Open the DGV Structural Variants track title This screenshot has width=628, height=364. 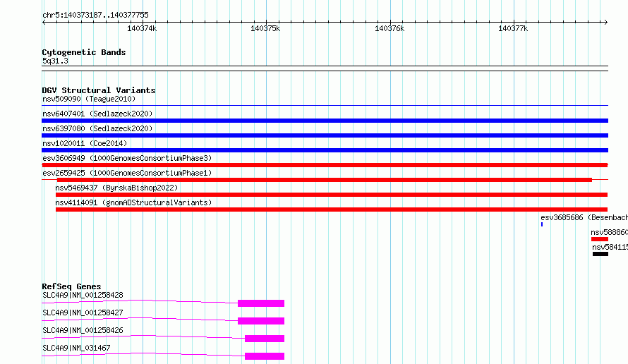[x=99, y=90]
